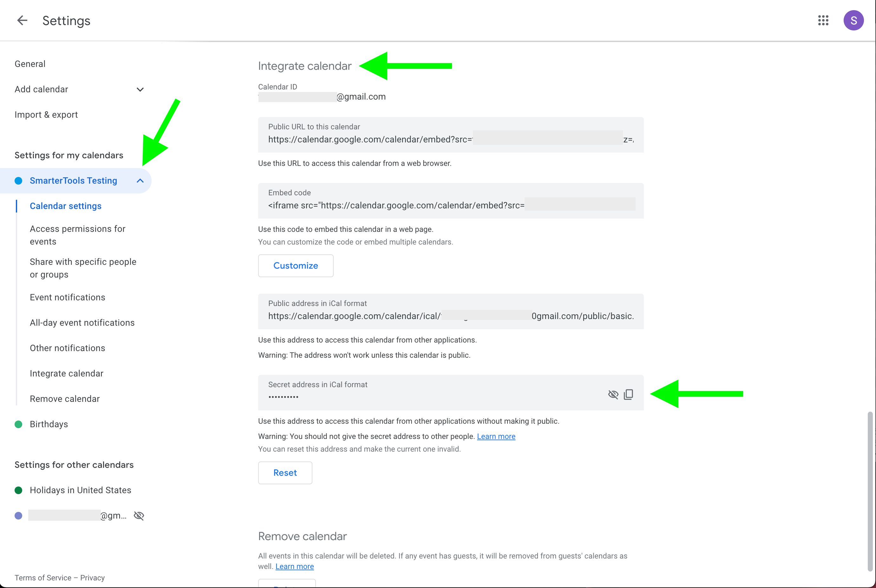Click the Holidays in United States dot

tap(18, 490)
